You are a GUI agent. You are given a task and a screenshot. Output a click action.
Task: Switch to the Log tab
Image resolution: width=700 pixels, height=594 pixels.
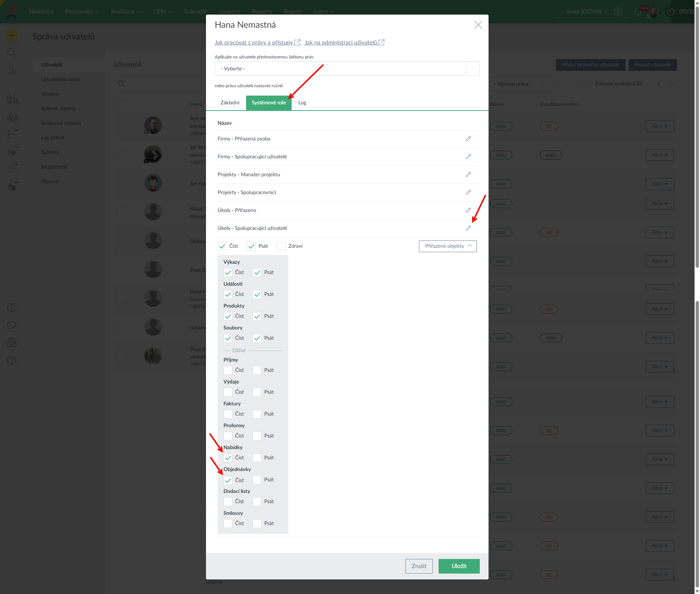click(x=302, y=103)
